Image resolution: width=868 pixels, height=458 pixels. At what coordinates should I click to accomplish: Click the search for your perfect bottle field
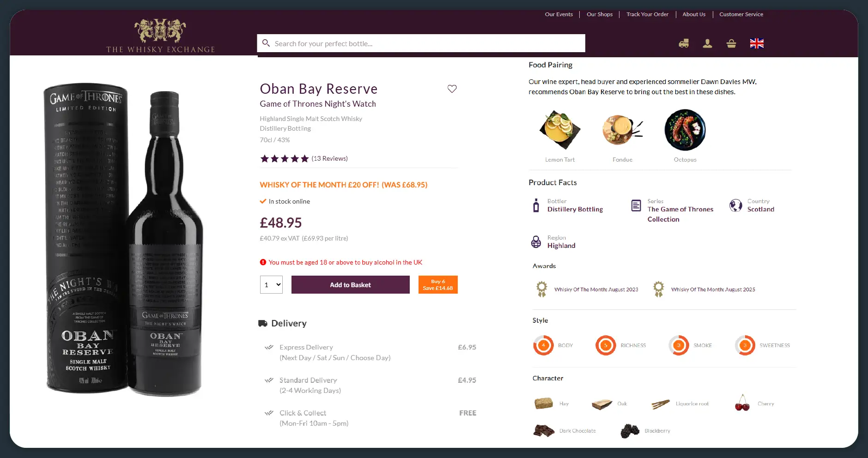pos(425,43)
